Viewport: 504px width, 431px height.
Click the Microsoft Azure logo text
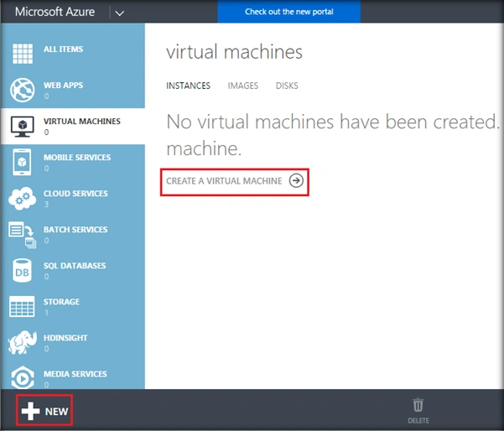[55, 12]
